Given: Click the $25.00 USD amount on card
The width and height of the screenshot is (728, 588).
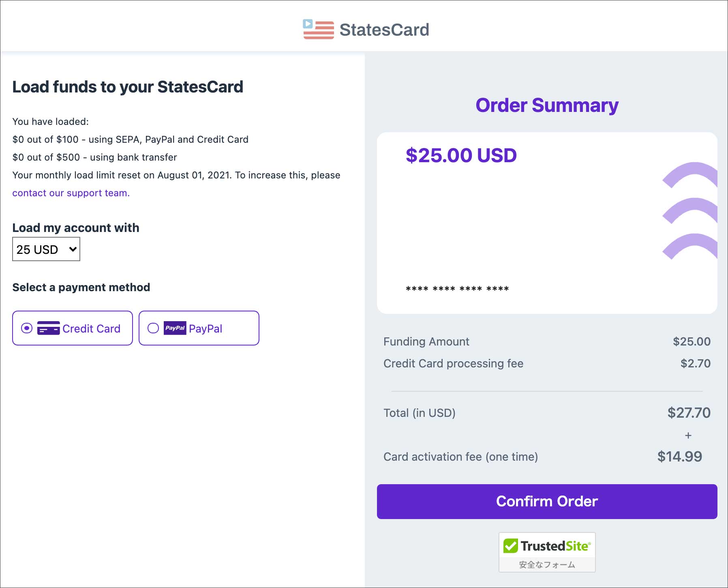Looking at the screenshot, I should pyautogui.click(x=461, y=155).
